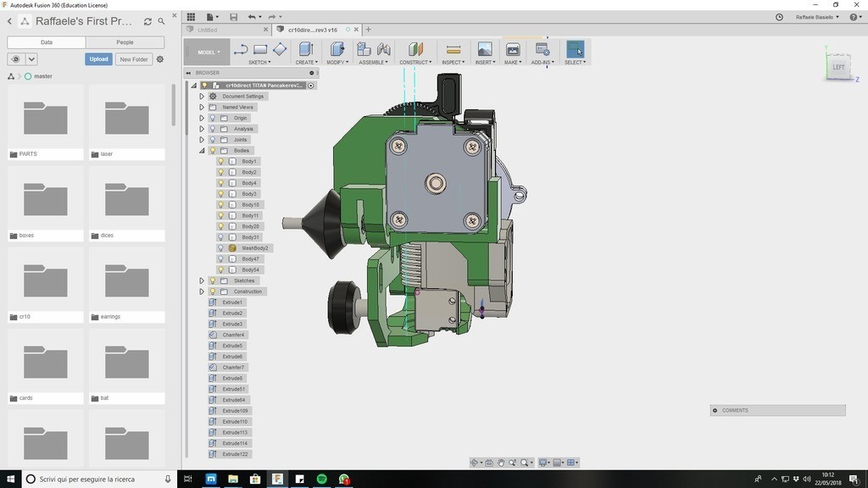Click the Assemble new component icon
This screenshot has height=488, width=868.
pyautogui.click(x=364, y=49)
